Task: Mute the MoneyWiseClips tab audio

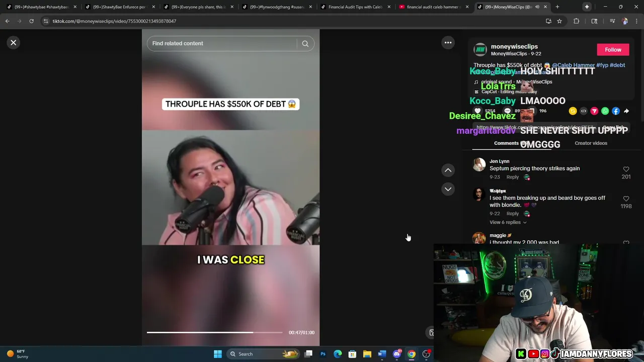Action: pyautogui.click(x=537, y=7)
